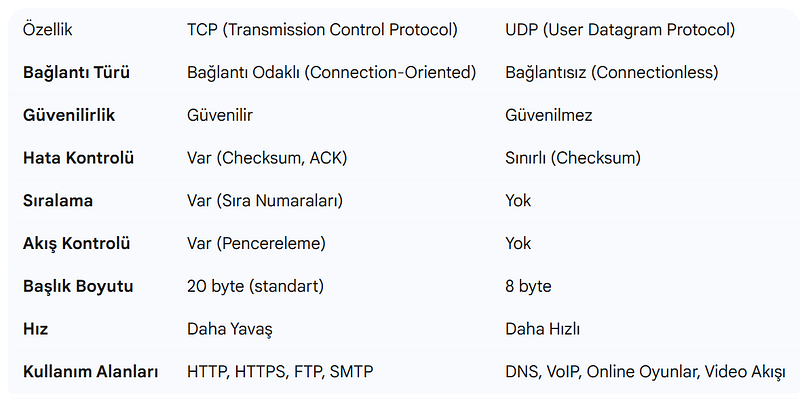Click the Bağlantısız (Connectionless) cell
This screenshot has width=800, height=399.
612,72
